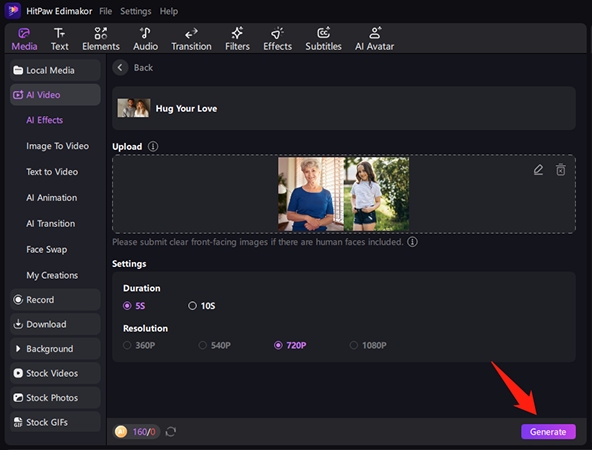Click the 160/0 credits counter
592x450 pixels.
click(144, 432)
